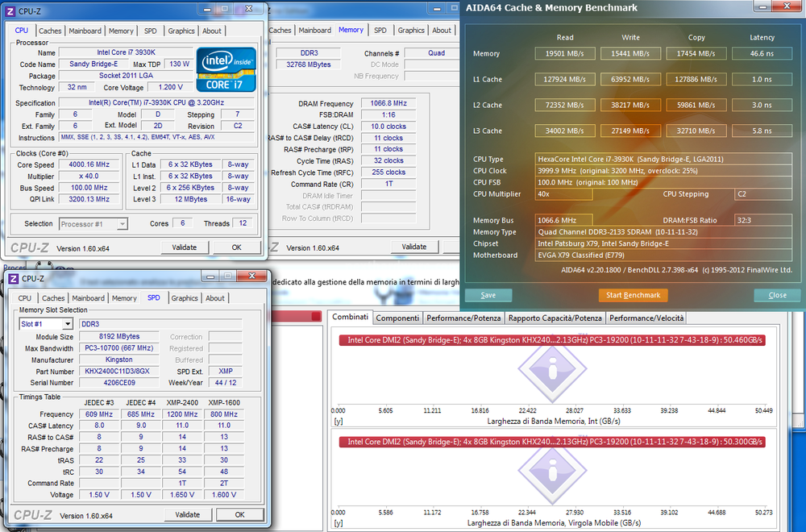Click the Close button in AIDA64 benchmark
Viewport: 806px width, 532px height.
click(x=777, y=295)
